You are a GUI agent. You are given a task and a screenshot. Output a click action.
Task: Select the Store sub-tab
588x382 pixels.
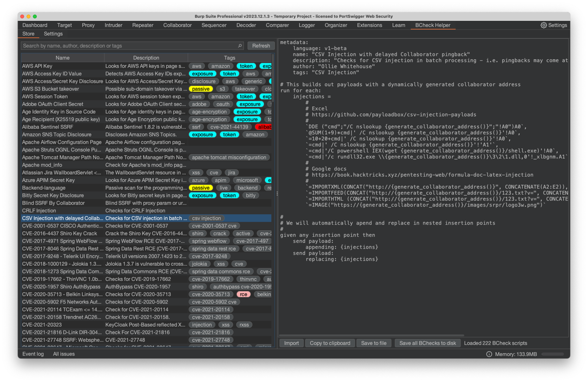(28, 34)
